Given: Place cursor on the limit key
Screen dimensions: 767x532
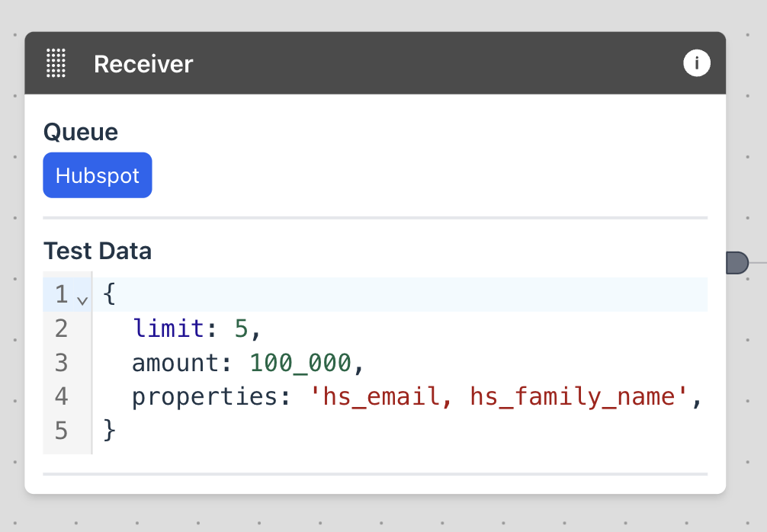Looking at the screenshot, I should point(168,328).
